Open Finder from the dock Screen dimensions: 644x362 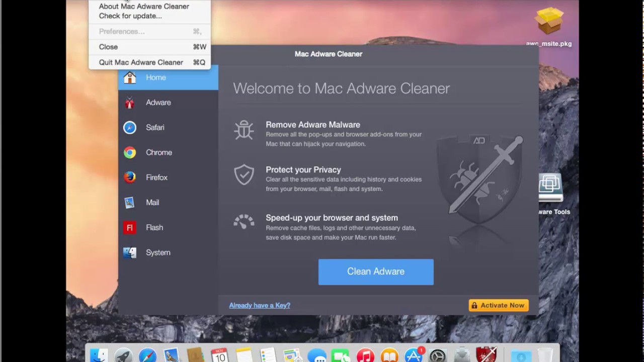pyautogui.click(x=99, y=356)
